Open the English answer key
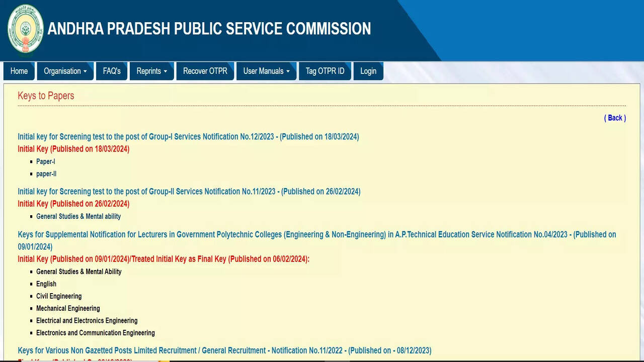644x362 pixels. coord(46,284)
